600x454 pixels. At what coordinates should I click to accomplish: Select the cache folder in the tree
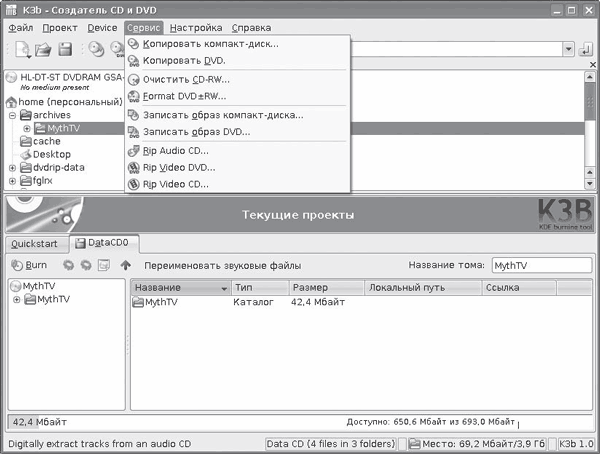pos(46,141)
